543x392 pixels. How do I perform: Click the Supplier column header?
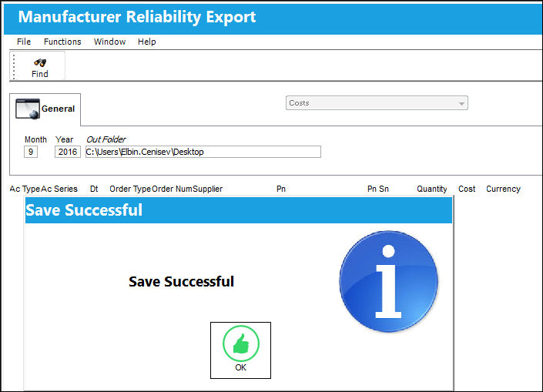(207, 189)
